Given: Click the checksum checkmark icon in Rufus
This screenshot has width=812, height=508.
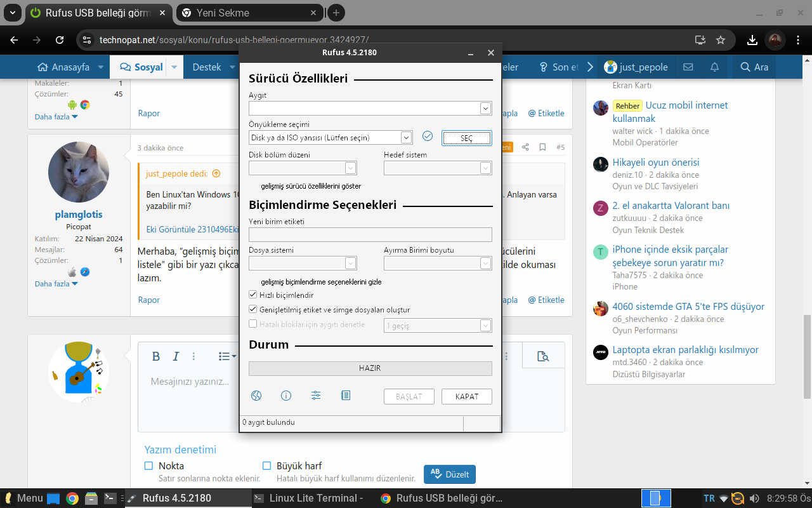Looking at the screenshot, I should 428,137.
